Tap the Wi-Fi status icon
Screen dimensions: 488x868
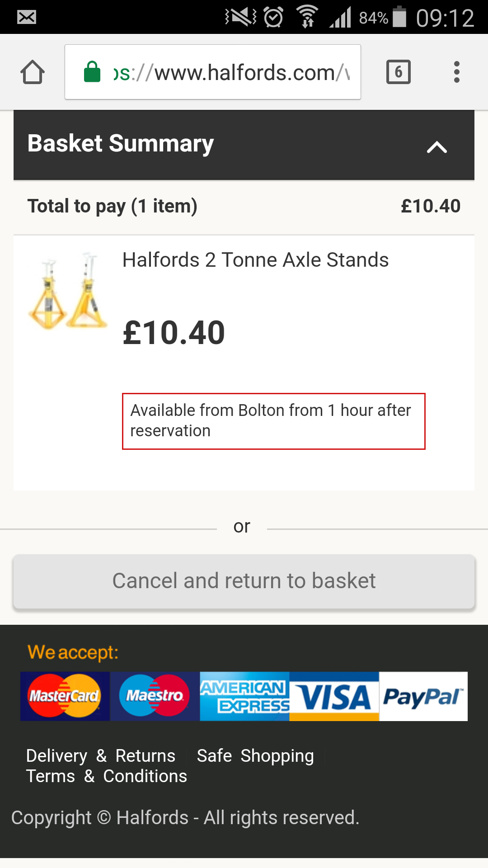click(307, 17)
